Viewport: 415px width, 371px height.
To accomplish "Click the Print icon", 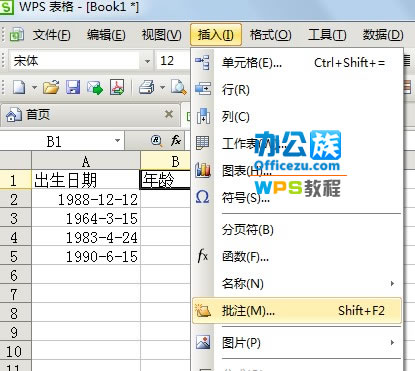I will (146, 87).
